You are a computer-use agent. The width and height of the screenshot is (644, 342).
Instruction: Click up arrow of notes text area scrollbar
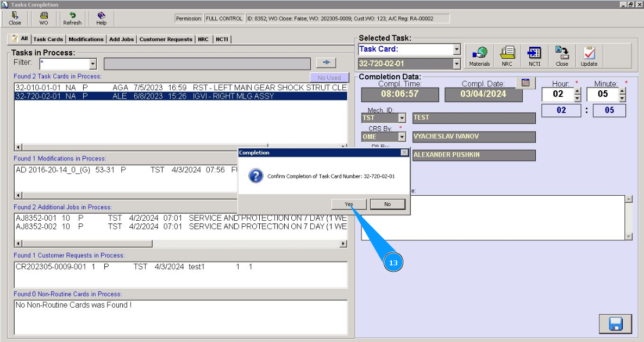[x=628, y=200]
